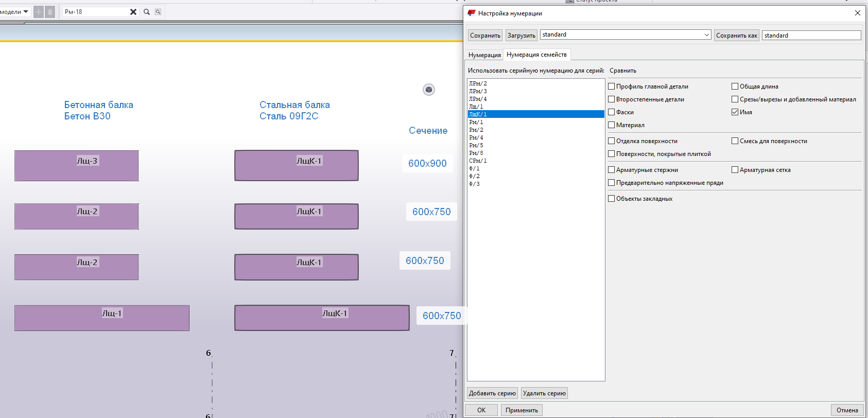Select the Нумерация семейств tab
Screen dimensions: 868x418
536,55
